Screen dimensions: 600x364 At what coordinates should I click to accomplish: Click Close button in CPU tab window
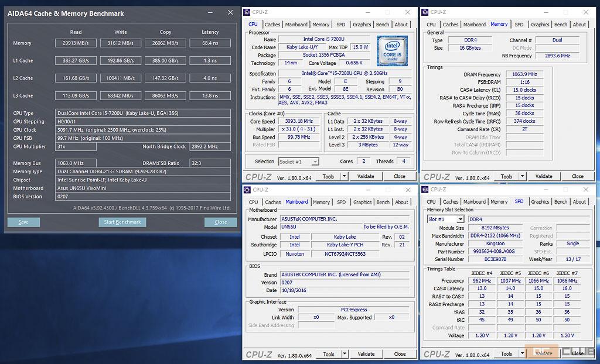pyautogui.click(x=400, y=176)
